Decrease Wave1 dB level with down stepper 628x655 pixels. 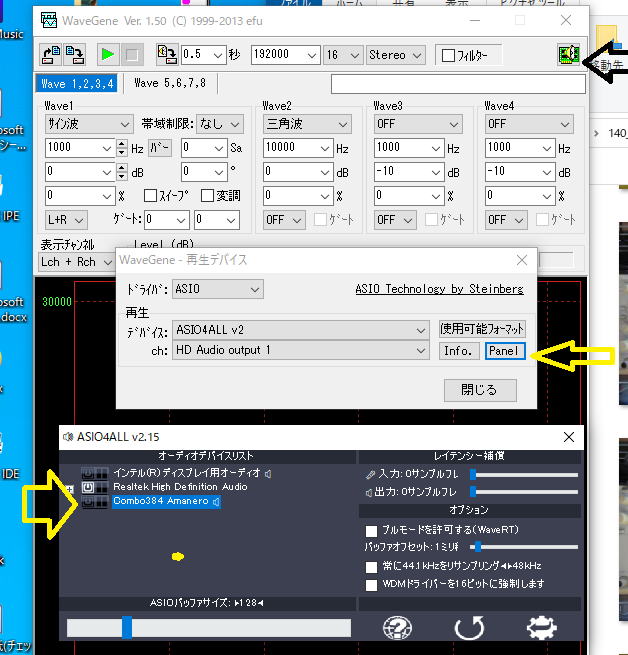point(122,176)
